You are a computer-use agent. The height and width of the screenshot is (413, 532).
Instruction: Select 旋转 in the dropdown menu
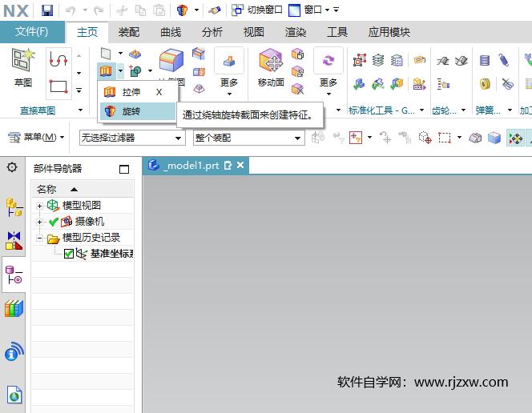click(x=138, y=111)
